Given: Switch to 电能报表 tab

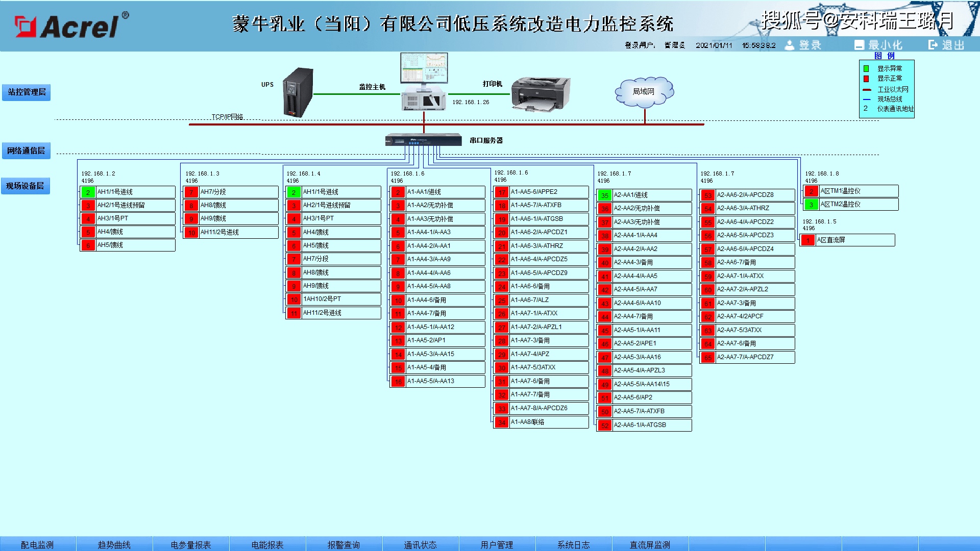Looking at the screenshot, I should pos(267,544).
